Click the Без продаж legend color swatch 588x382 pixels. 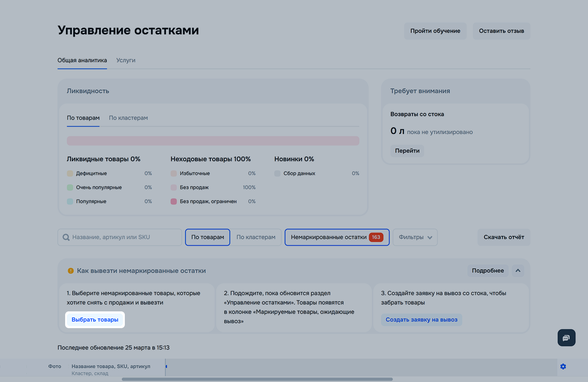click(174, 187)
